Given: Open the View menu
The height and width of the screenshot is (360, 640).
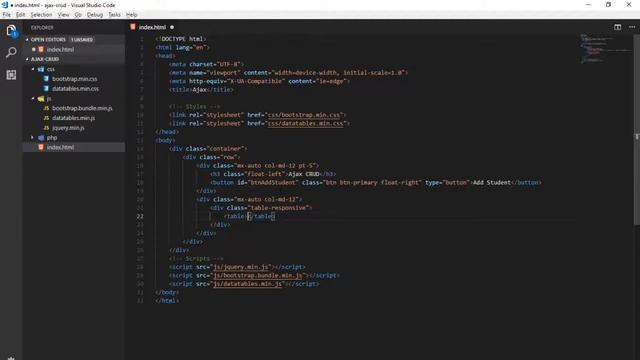Looking at the screenshot, I should point(63,15).
